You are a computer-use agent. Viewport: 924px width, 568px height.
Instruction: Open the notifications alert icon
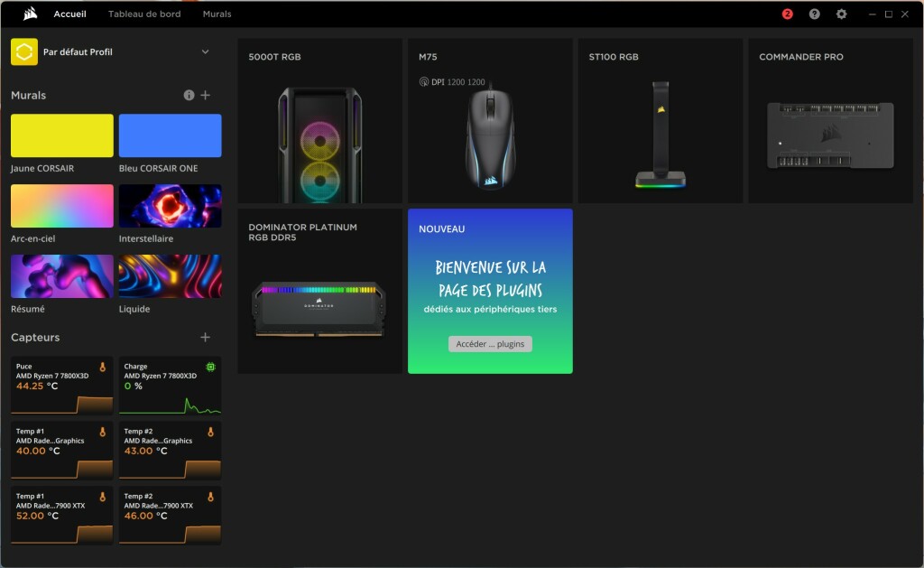click(x=788, y=14)
